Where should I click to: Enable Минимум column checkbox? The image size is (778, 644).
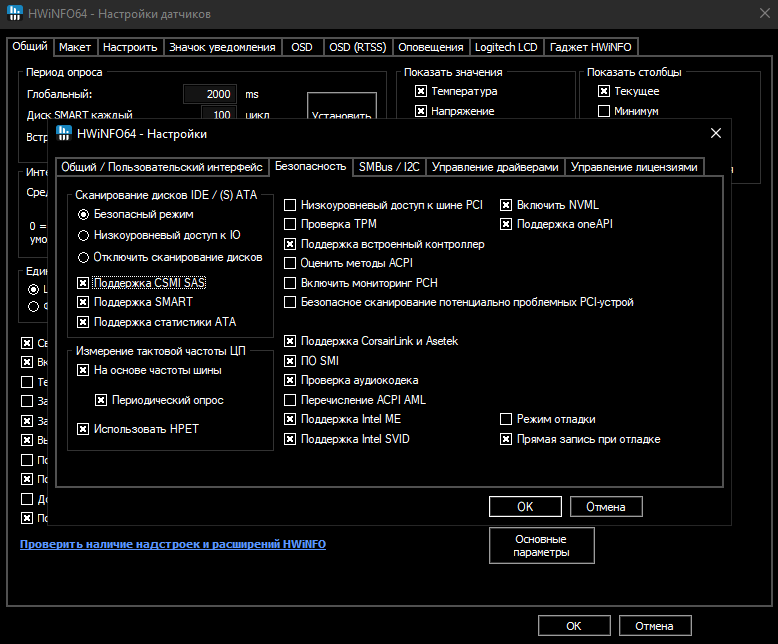tap(604, 111)
